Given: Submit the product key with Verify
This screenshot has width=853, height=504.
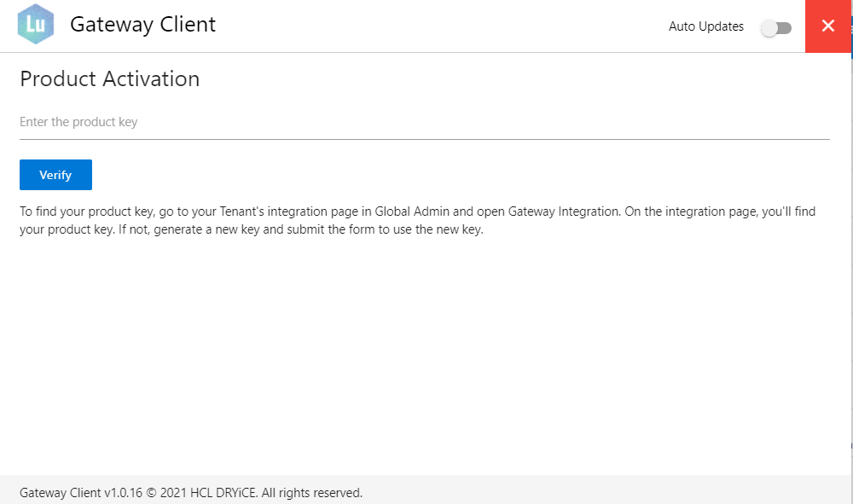Looking at the screenshot, I should click(55, 175).
